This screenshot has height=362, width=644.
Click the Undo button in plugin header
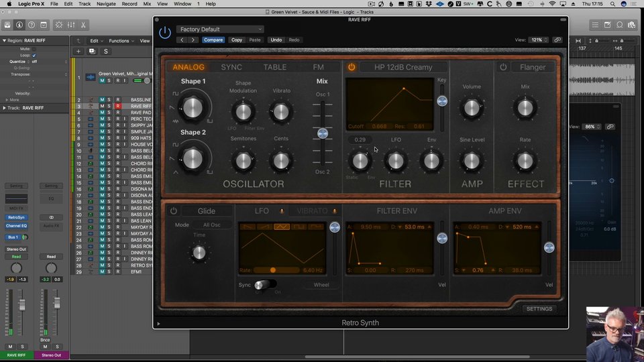pos(276,40)
